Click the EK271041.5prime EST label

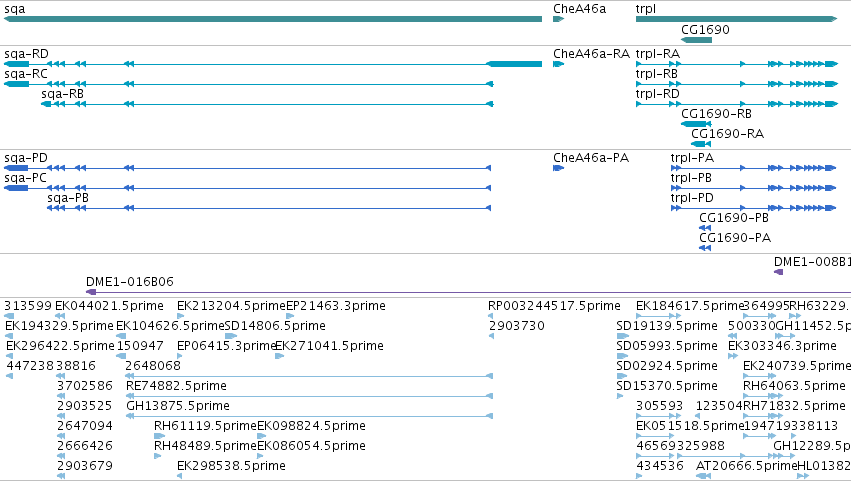point(329,346)
